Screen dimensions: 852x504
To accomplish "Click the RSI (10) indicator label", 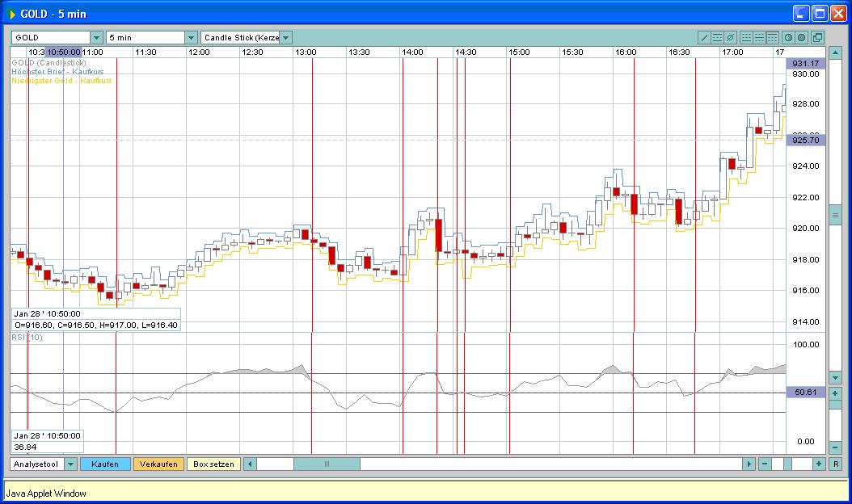I will (x=27, y=338).
